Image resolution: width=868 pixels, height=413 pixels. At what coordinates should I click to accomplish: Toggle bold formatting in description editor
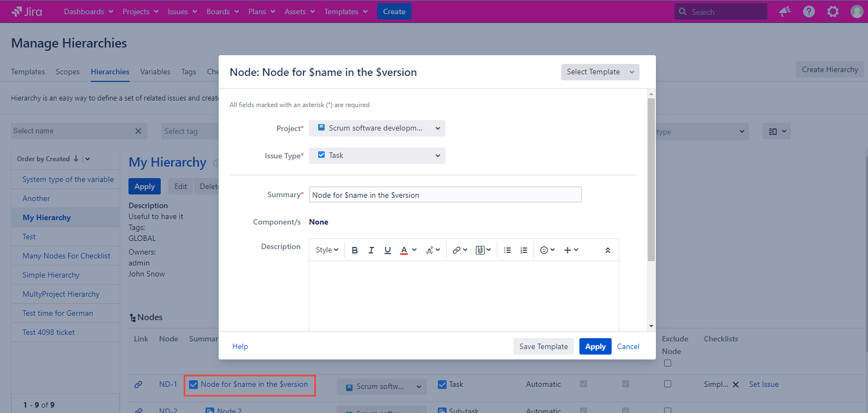(x=355, y=250)
